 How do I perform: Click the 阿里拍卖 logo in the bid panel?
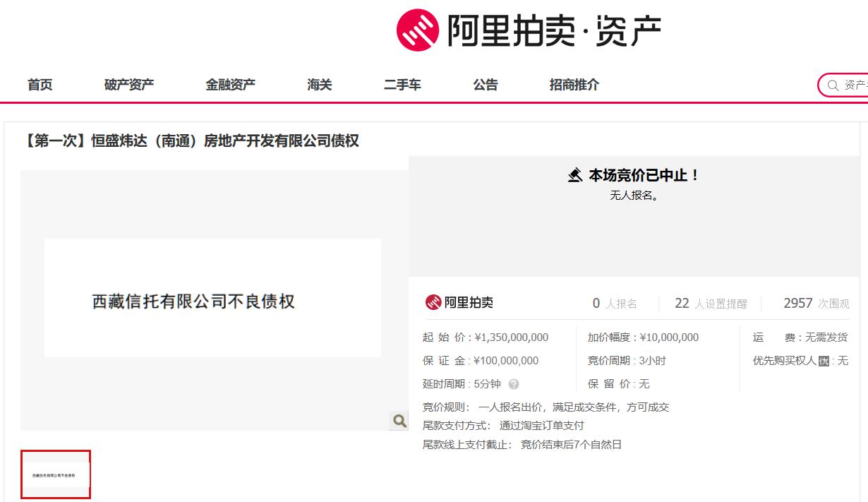pyautogui.click(x=459, y=303)
